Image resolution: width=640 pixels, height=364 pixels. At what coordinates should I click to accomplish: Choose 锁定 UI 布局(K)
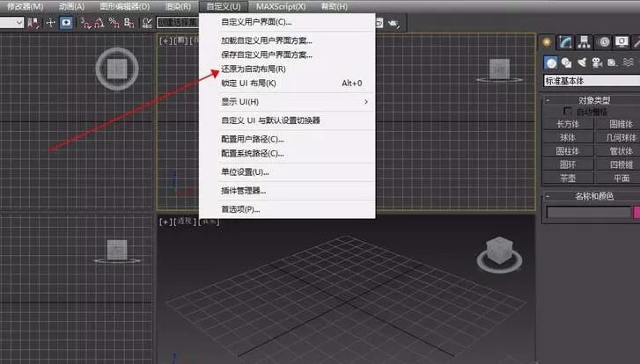287,84
